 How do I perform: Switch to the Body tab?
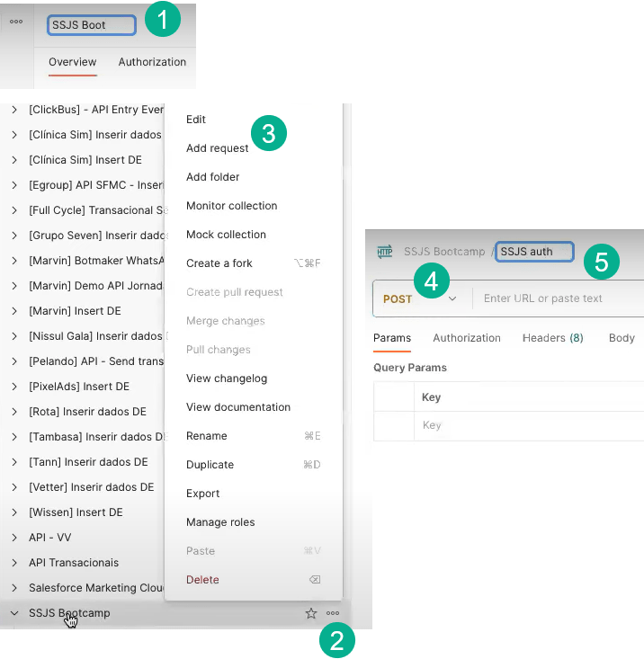pyautogui.click(x=622, y=338)
